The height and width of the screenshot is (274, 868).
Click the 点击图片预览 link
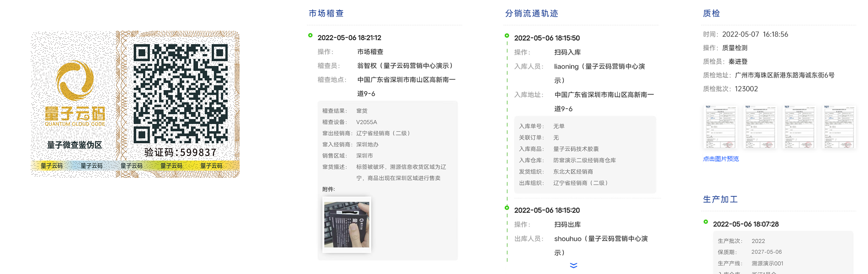coord(721,159)
